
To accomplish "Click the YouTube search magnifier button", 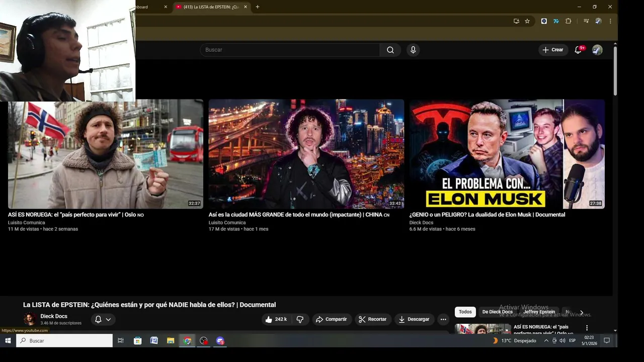I will click(390, 50).
